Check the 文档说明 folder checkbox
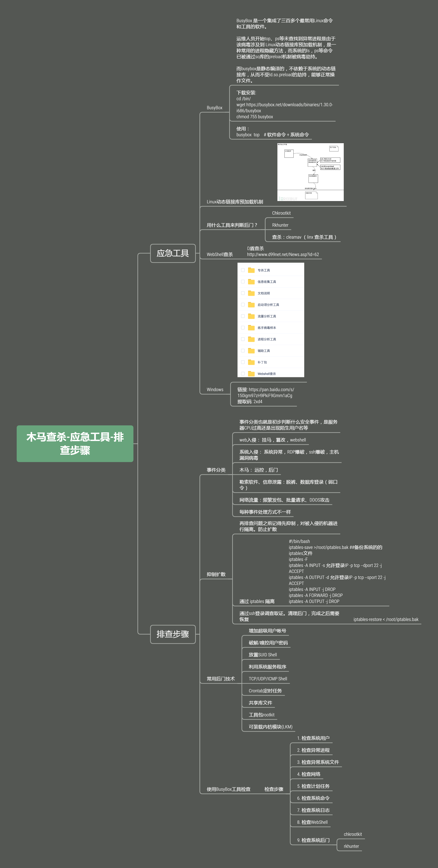 coord(243,293)
